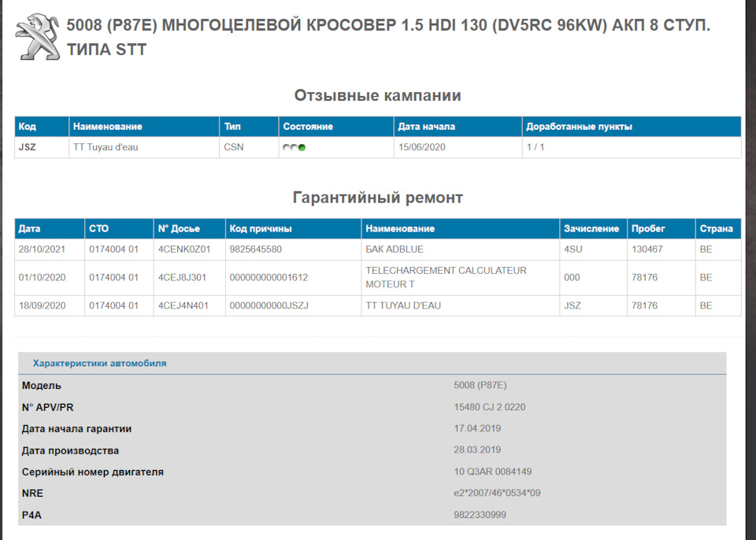This screenshot has width=756, height=540.
Task: Click the Доработанные пункты column header
Action: 632,126
